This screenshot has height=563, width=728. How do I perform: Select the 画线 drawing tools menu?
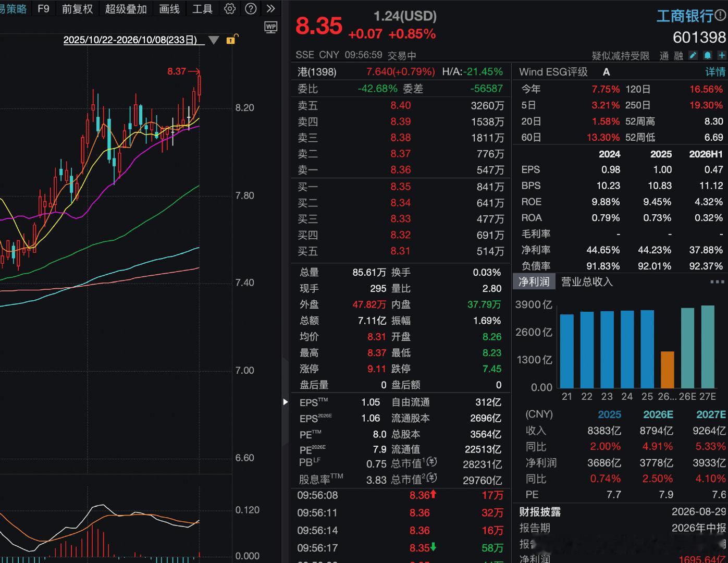169,9
